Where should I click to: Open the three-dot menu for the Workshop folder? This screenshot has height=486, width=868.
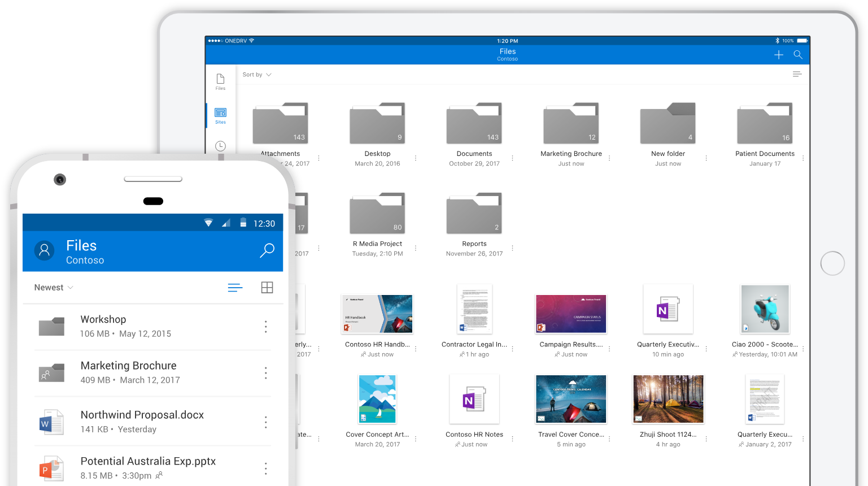(265, 327)
